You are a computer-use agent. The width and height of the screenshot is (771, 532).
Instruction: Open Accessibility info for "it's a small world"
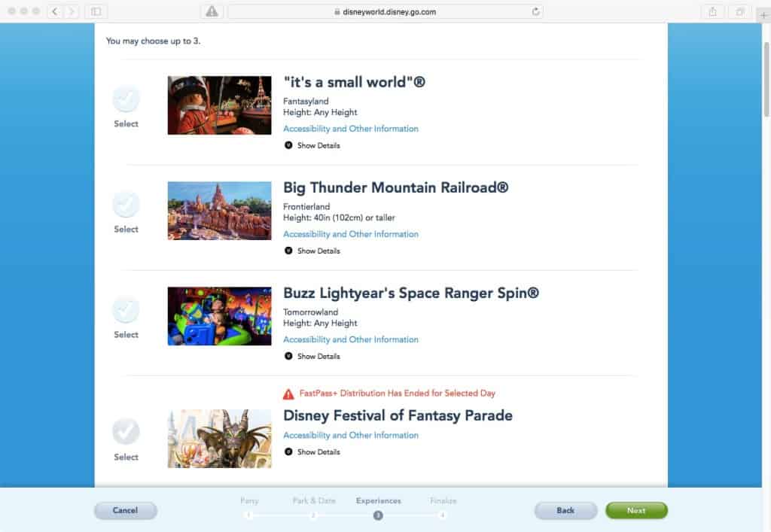(351, 129)
